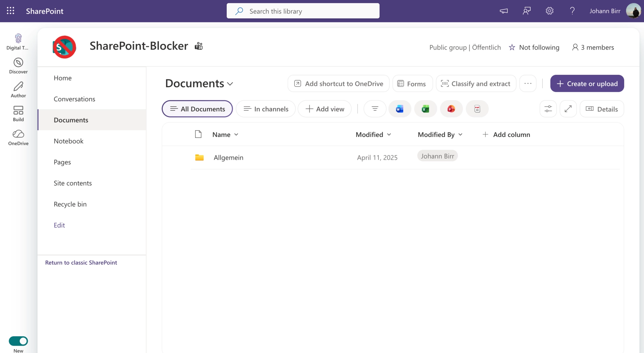Image resolution: width=644 pixels, height=353 pixels.
Task: Open the app launcher waffle icon
Action: (10, 11)
